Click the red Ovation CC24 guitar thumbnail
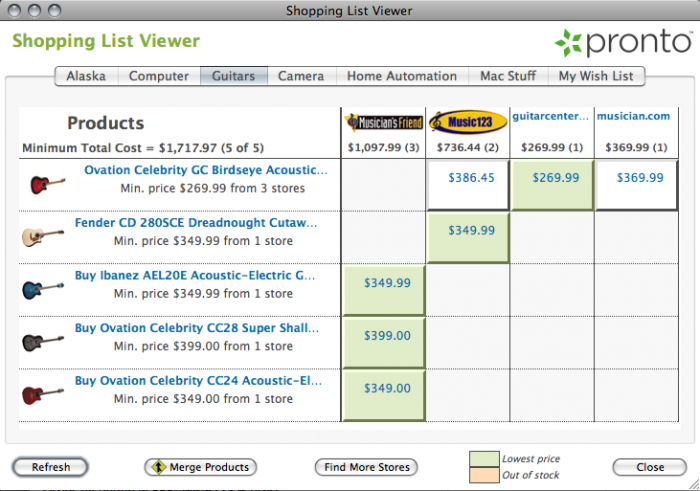 click(x=43, y=395)
